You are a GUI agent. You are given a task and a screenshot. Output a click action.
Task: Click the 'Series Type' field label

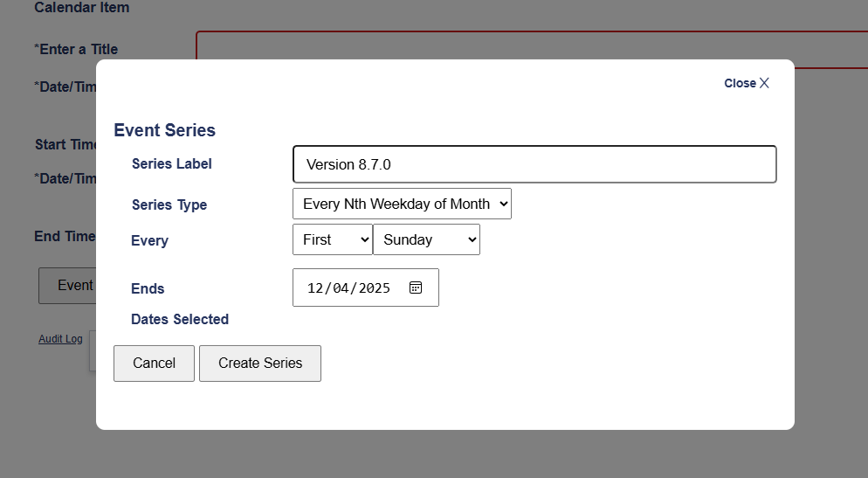tap(169, 204)
